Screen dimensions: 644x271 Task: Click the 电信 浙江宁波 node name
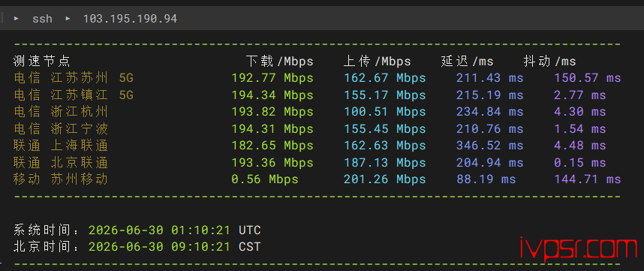pos(61,128)
